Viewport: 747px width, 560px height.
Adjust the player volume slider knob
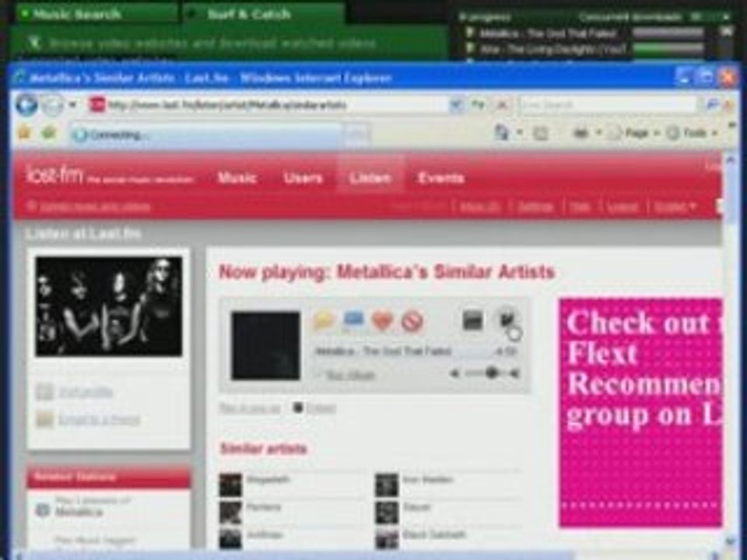coord(492,373)
